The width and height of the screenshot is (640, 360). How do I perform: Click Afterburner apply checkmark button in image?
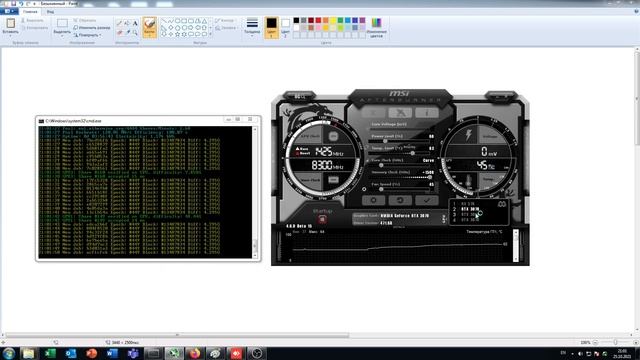pyautogui.click(x=427, y=200)
